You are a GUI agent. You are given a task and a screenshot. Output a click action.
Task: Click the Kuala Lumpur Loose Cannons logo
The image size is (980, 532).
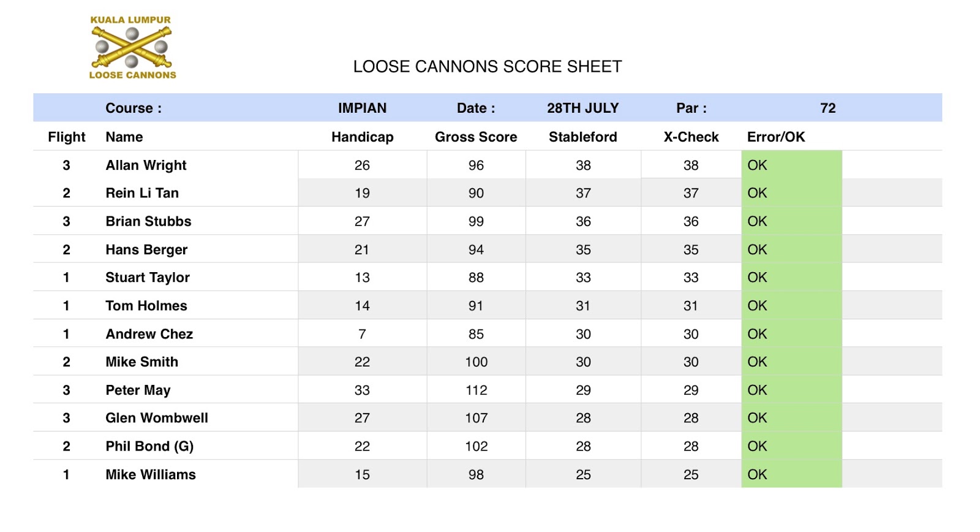pyautogui.click(x=132, y=48)
